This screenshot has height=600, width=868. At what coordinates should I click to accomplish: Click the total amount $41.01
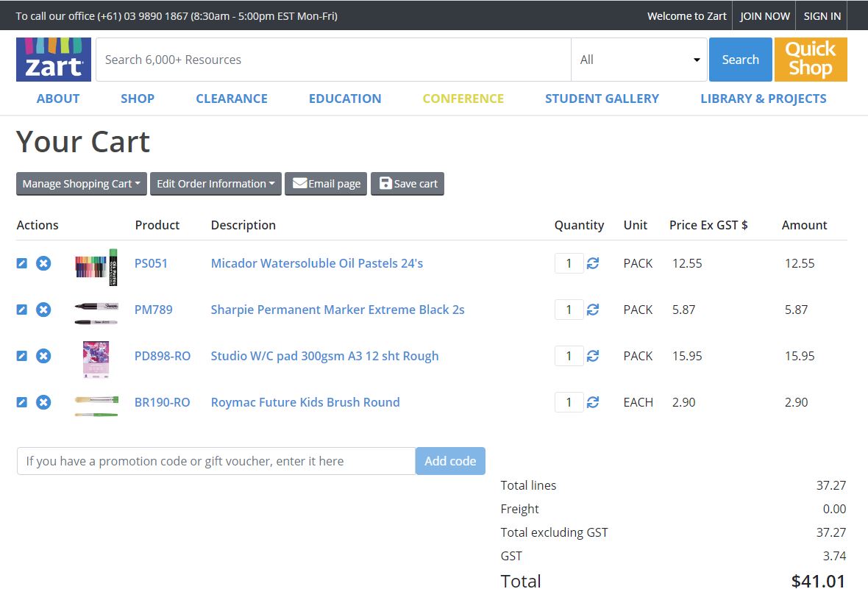[x=818, y=581]
